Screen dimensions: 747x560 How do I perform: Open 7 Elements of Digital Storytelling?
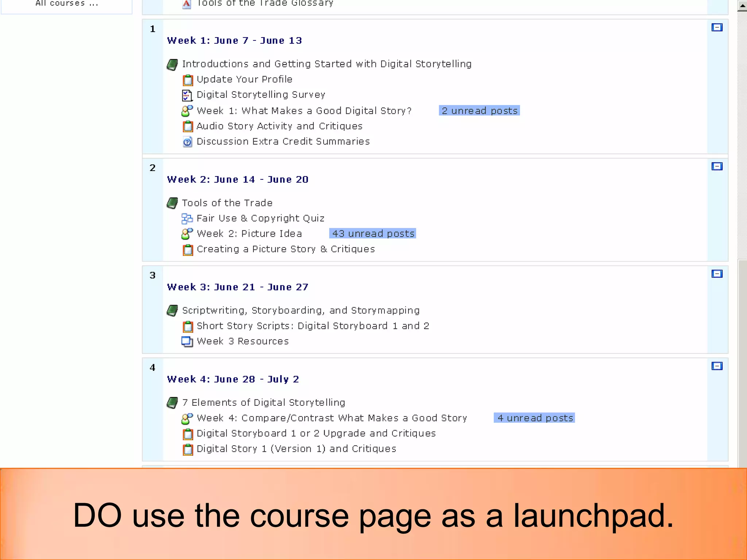click(x=264, y=402)
